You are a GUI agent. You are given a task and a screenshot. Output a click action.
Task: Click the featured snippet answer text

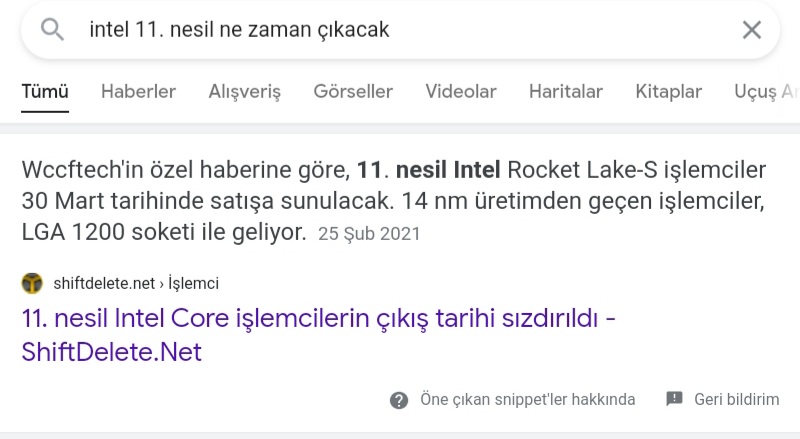pyautogui.click(x=392, y=200)
